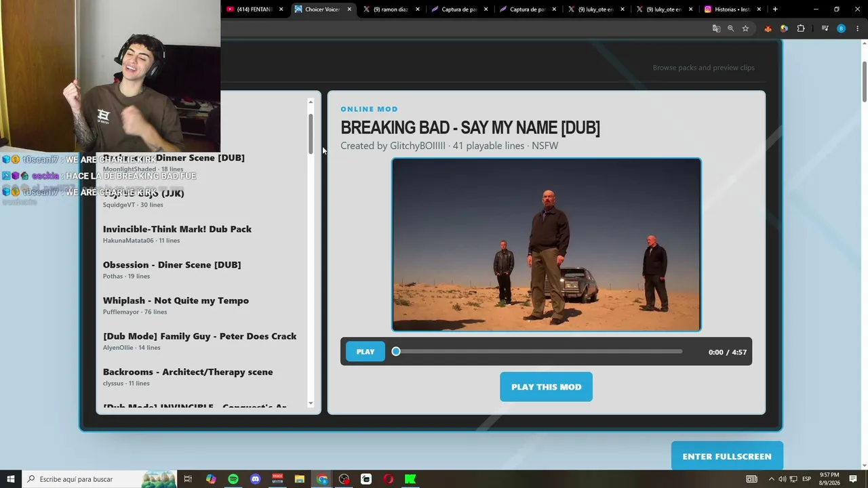Launch Copilot from the taskbar

click(211, 479)
